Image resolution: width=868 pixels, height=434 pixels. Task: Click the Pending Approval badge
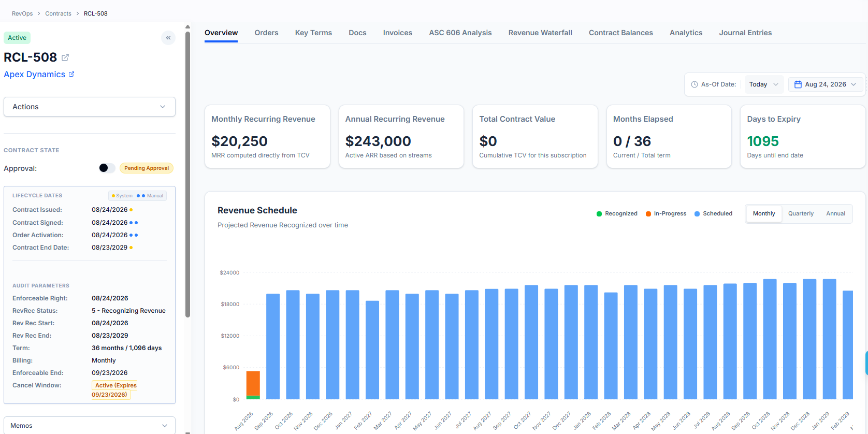[x=147, y=168]
